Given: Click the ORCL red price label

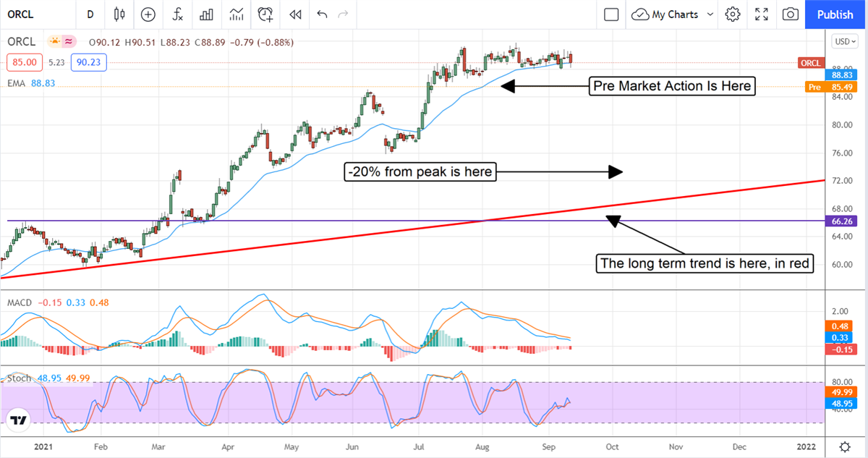Looking at the screenshot, I should [x=810, y=63].
